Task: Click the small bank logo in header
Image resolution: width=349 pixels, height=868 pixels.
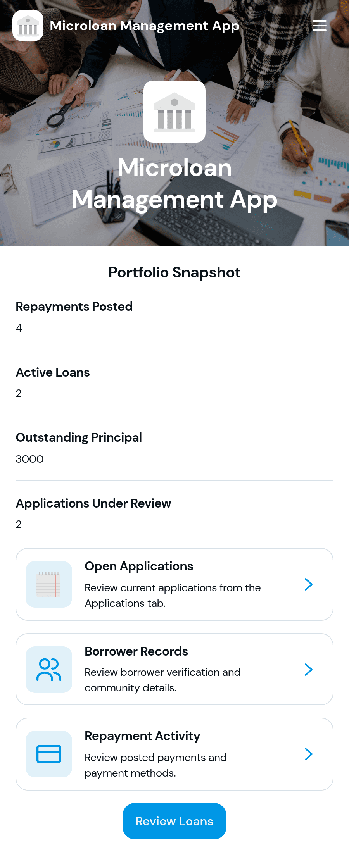Action: pyautogui.click(x=28, y=26)
